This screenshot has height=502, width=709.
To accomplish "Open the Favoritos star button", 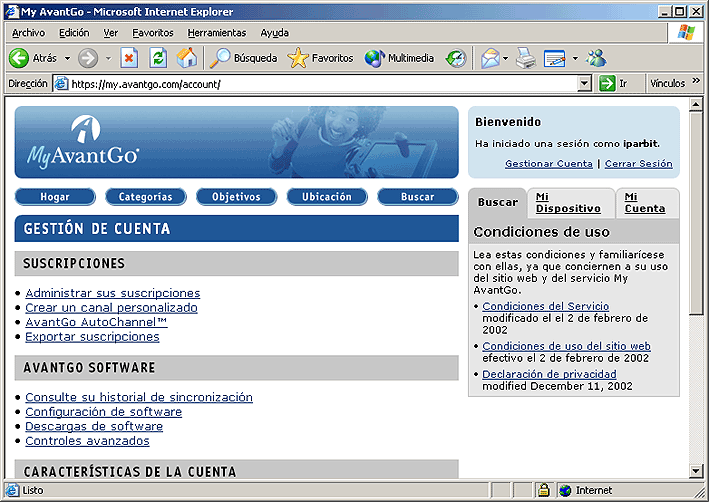I will [320, 58].
